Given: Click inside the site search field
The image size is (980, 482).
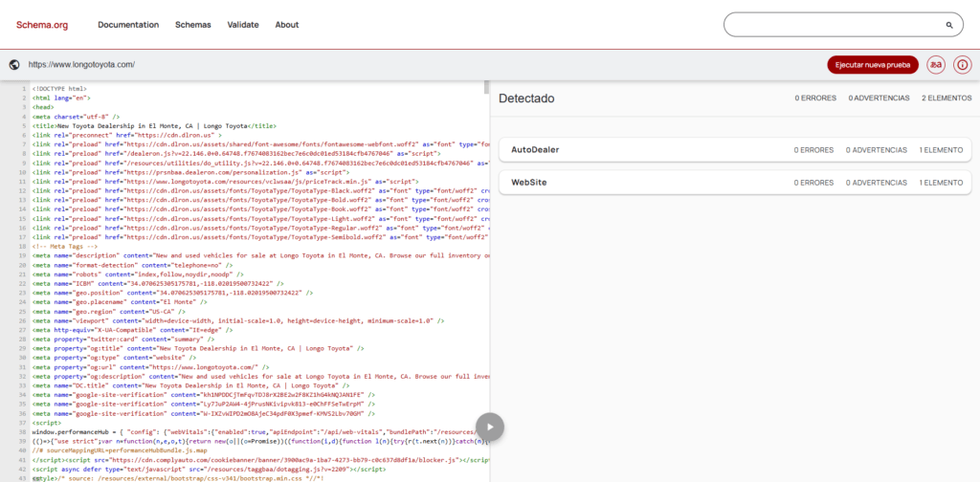Looking at the screenshot, I should pos(833,25).
